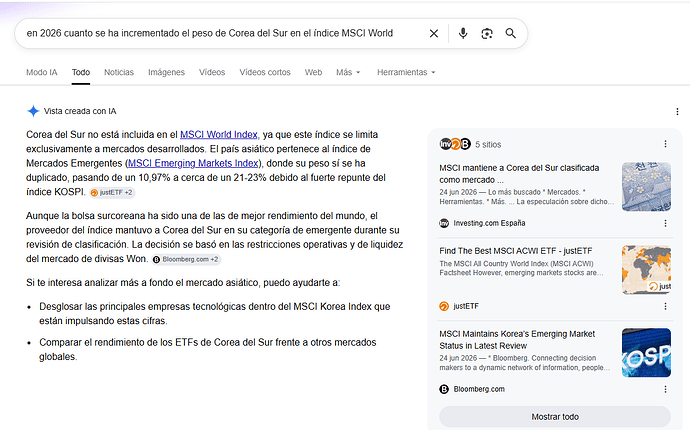Switch to the Modo IA tab
This screenshot has width=690, height=430.
(41, 72)
